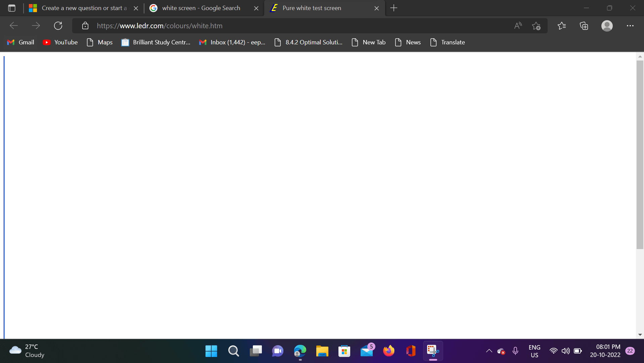Activate Read aloud icon in address bar
This screenshot has height=363, width=644.
[518, 26]
